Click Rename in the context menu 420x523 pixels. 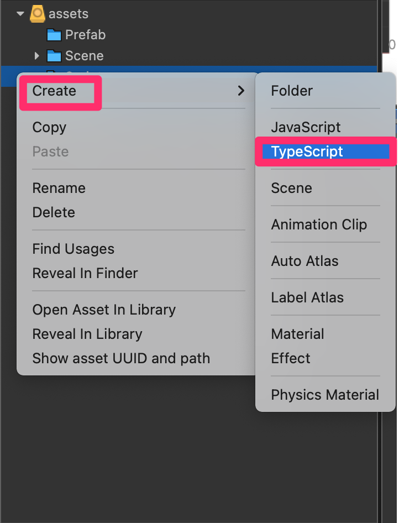coord(59,188)
